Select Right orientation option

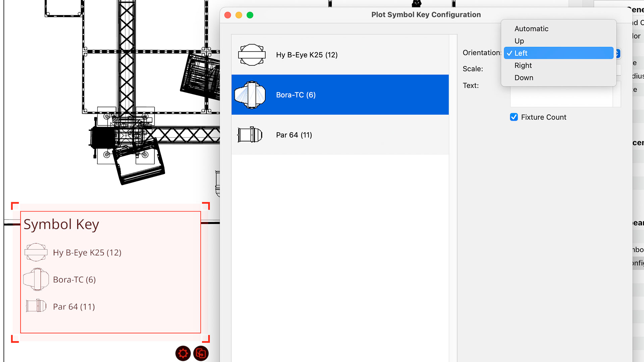523,65
